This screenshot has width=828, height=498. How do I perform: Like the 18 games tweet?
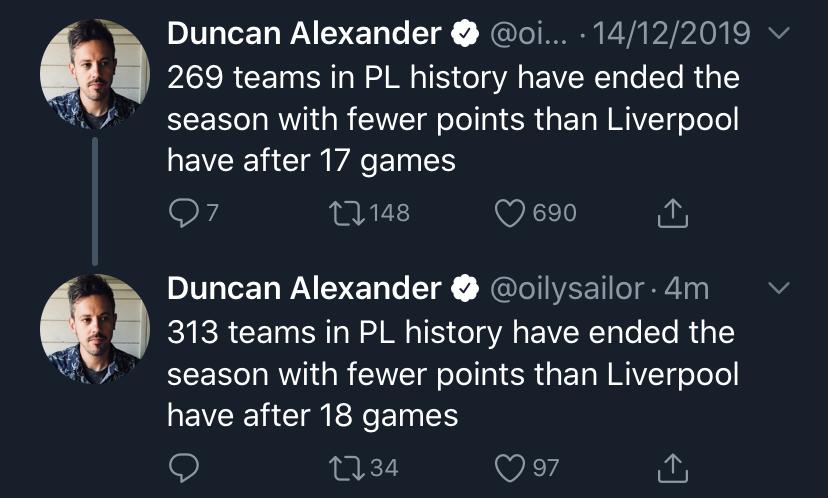click(512, 467)
